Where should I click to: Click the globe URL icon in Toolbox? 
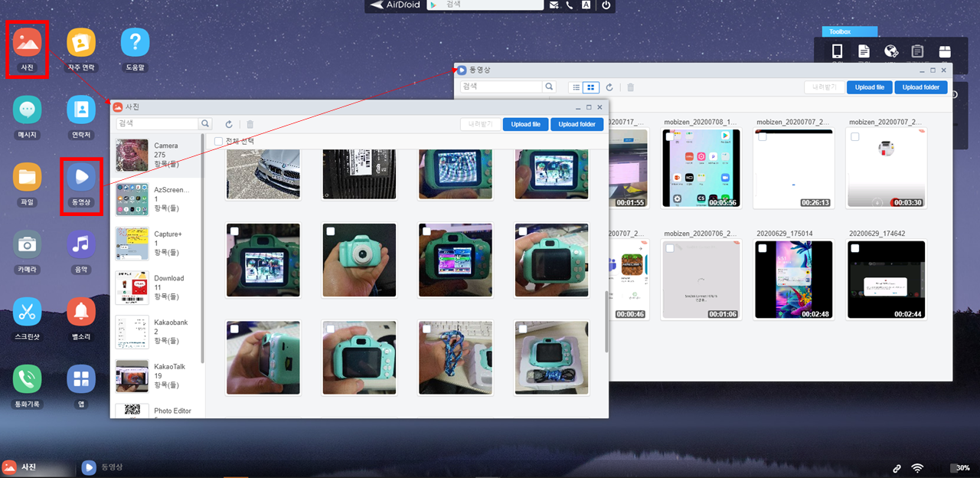tap(890, 51)
